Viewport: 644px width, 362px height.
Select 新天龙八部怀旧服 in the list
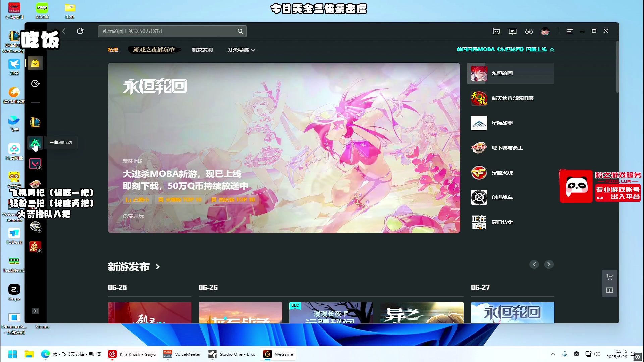tap(511, 98)
